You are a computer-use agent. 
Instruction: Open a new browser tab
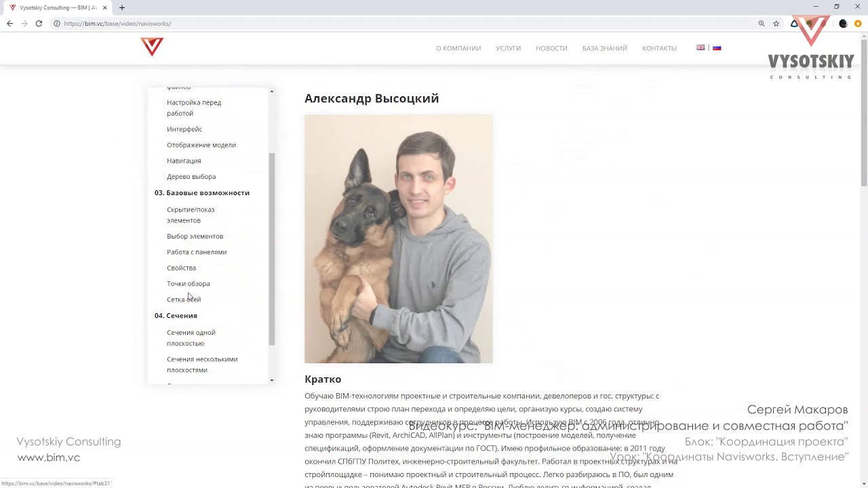coord(122,7)
